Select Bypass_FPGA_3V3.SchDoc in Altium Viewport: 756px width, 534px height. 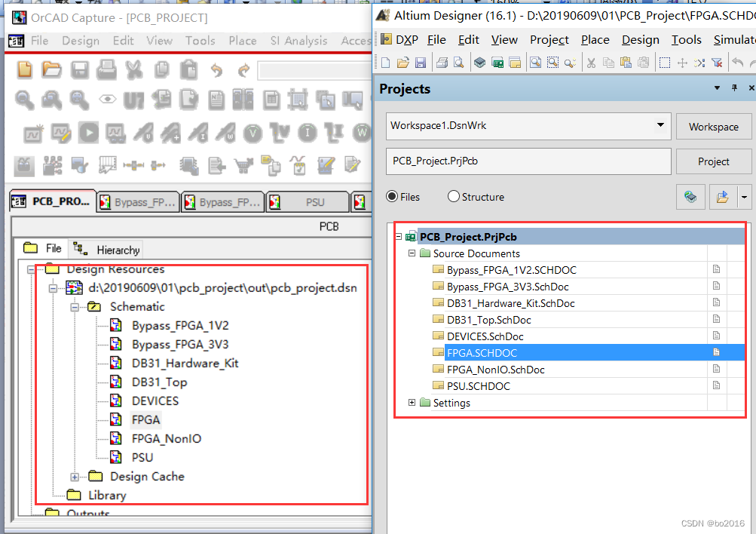tap(508, 287)
